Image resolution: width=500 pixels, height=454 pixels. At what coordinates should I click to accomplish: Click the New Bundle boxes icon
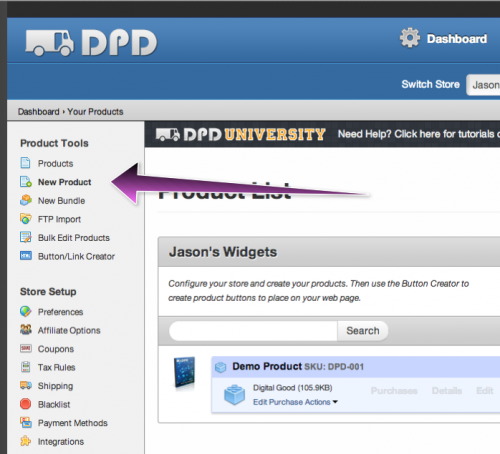tap(26, 200)
